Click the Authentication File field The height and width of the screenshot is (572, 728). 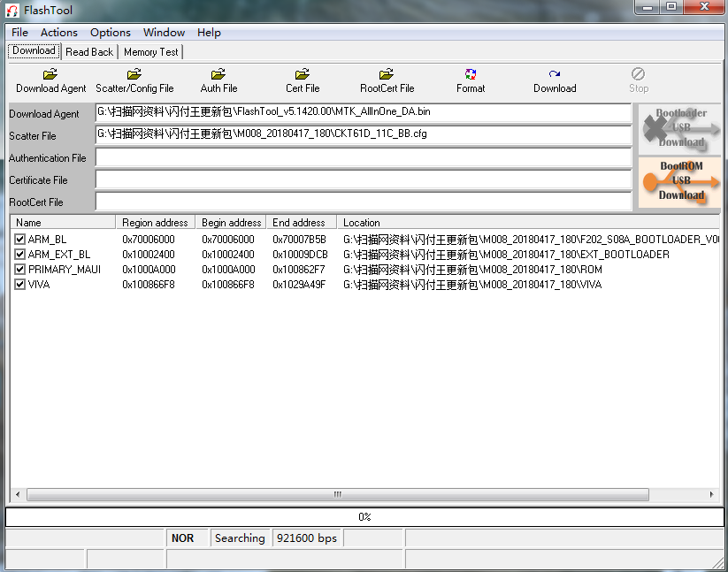[363, 156]
